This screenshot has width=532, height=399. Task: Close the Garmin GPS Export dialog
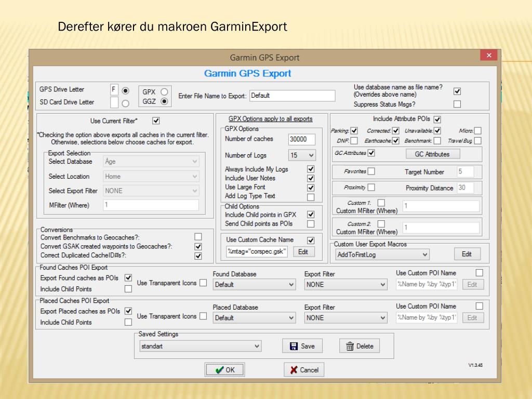pyautogui.click(x=488, y=55)
